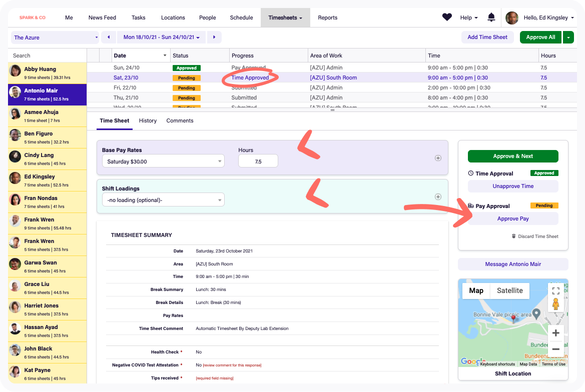This screenshot has width=585, height=392.
Task: Expand Shift Loadings plus icon
Action: (438, 196)
